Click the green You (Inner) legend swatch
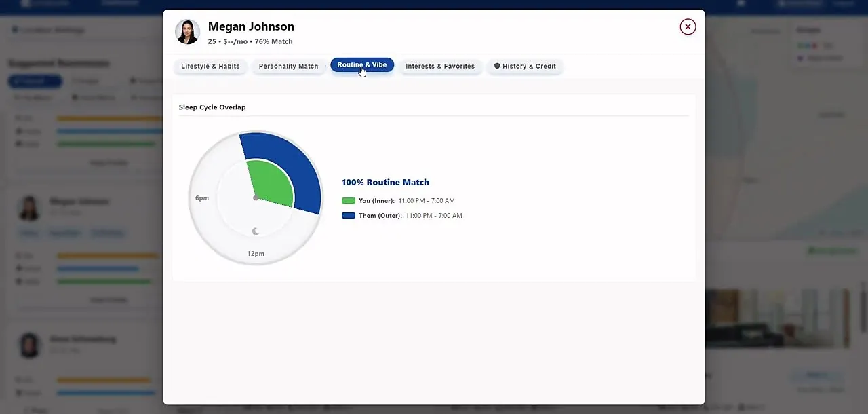Image resolution: width=868 pixels, height=414 pixels. tap(349, 201)
